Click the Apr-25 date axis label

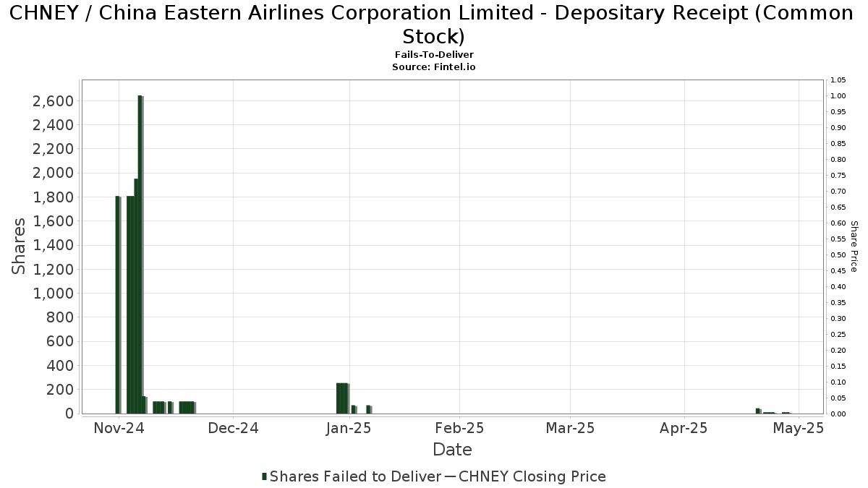pyautogui.click(x=684, y=428)
